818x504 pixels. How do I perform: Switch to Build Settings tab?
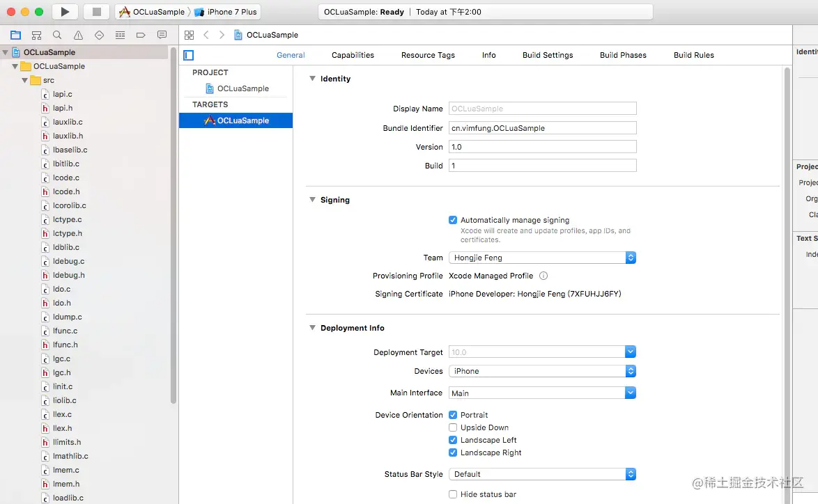click(x=548, y=55)
